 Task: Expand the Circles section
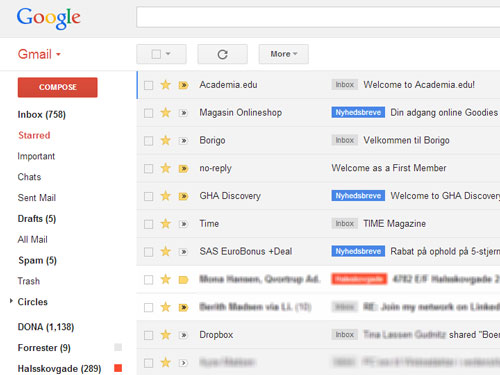coord(11,301)
